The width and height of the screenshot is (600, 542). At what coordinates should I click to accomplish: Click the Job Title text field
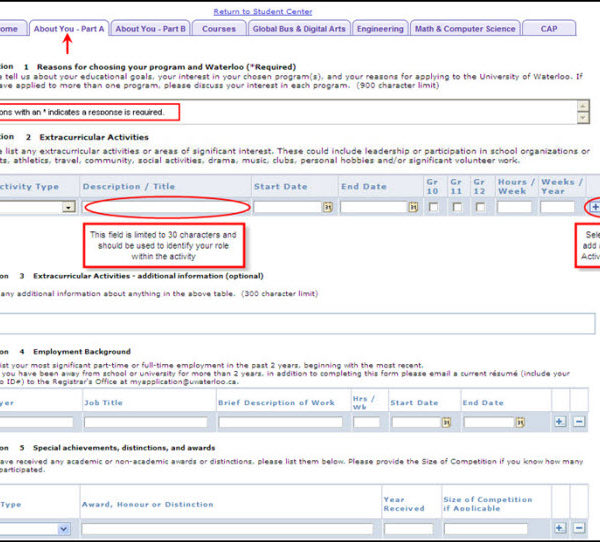(x=146, y=423)
